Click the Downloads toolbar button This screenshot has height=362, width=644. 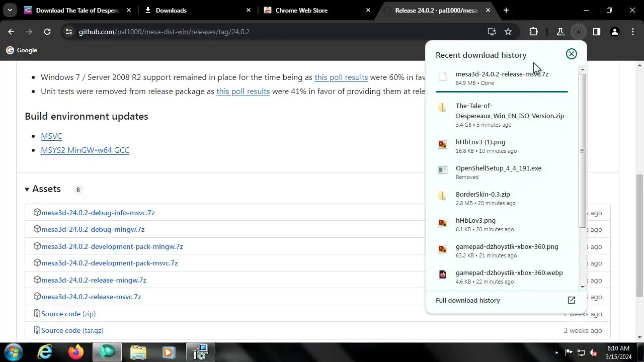pos(579,32)
